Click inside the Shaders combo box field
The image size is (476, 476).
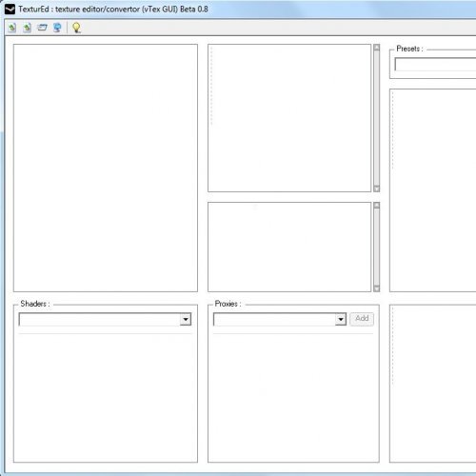point(100,319)
